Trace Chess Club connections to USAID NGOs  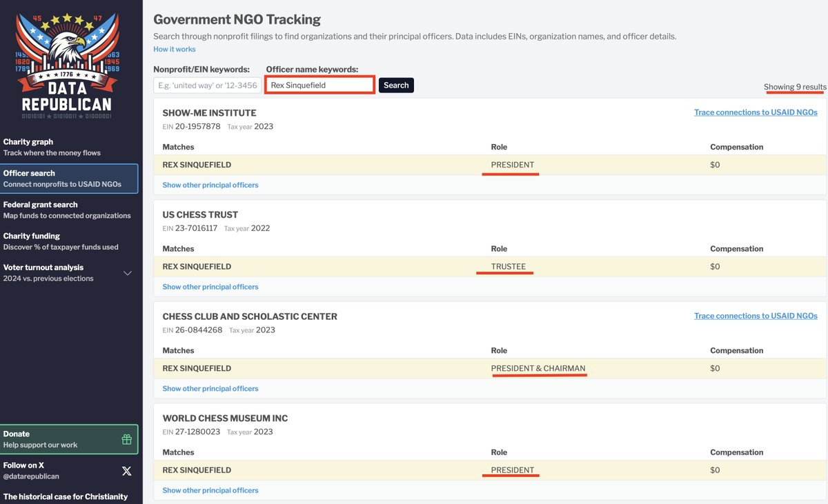pos(756,316)
